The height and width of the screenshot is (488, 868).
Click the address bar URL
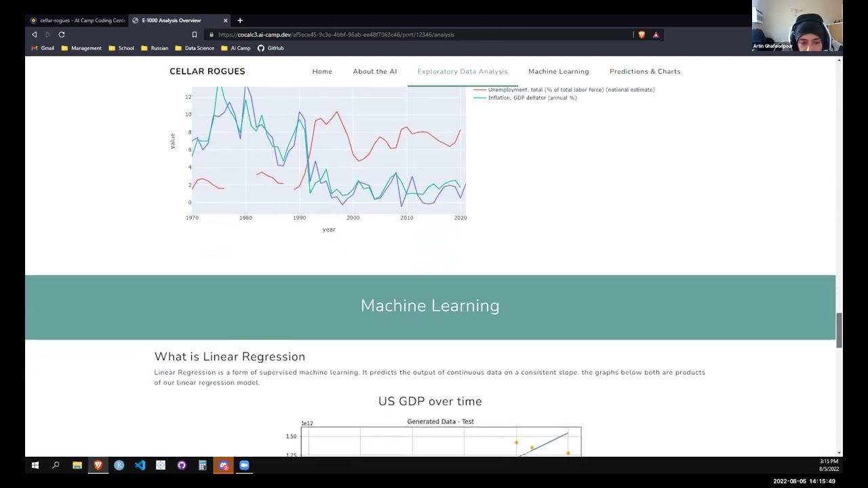click(x=336, y=35)
